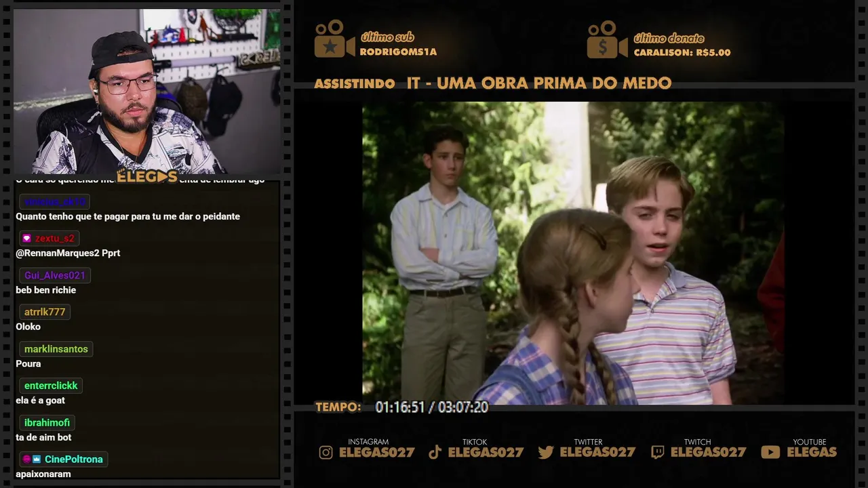
Task: Click the YouTube handle 'ELEGAS'
Action: click(x=812, y=452)
